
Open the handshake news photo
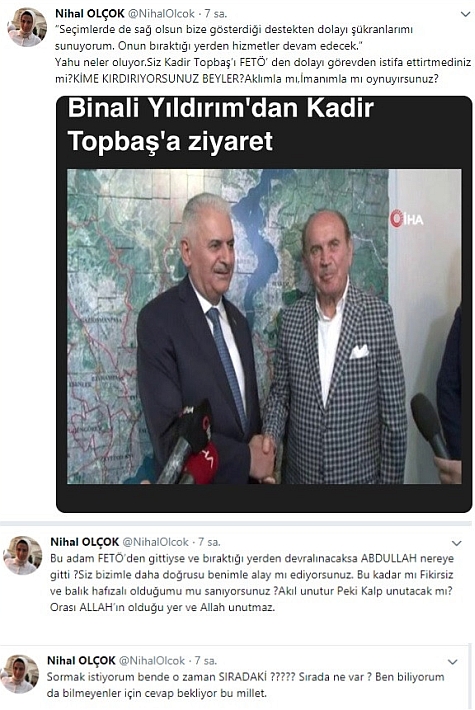[264, 326]
